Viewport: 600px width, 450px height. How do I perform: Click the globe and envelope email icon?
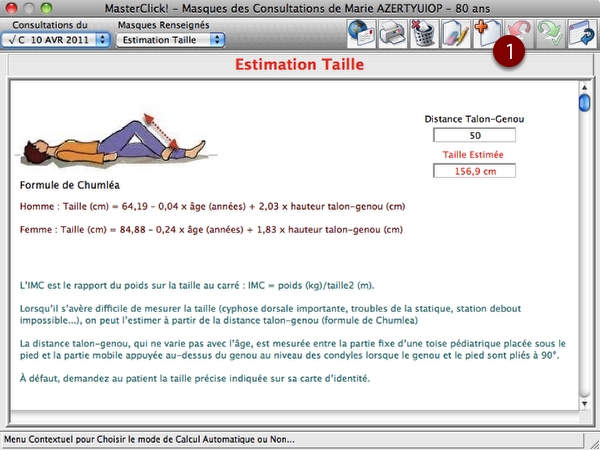click(362, 34)
